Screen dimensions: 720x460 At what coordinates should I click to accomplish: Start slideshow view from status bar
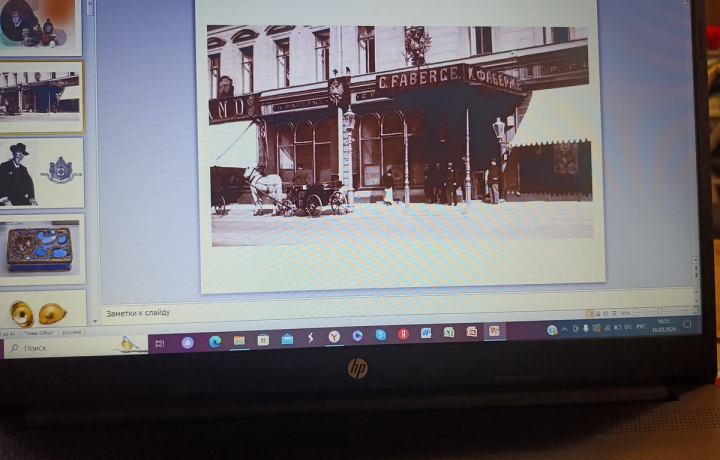tap(613, 314)
